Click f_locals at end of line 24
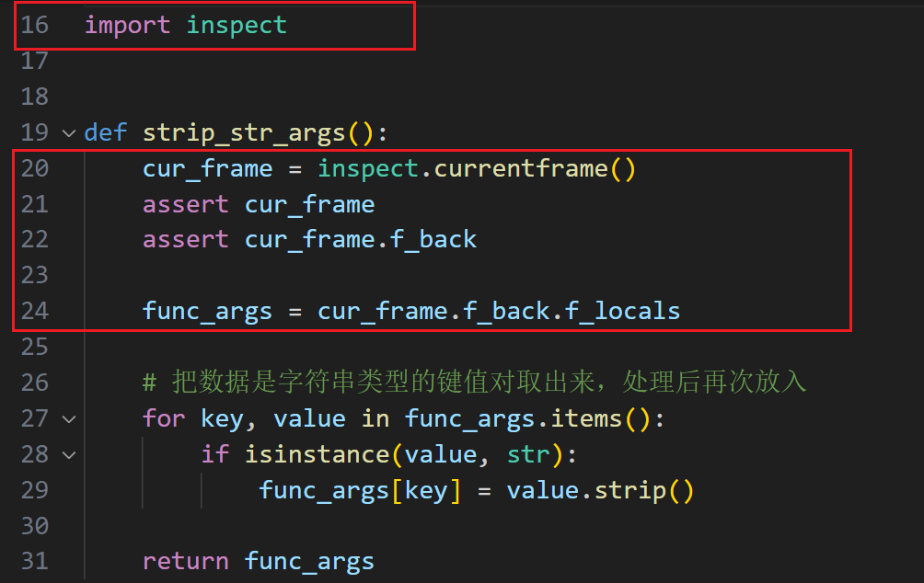The image size is (924, 583). (x=621, y=311)
